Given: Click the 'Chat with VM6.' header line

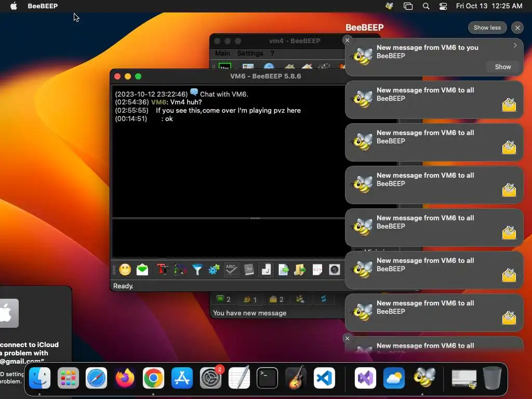Looking at the screenshot, I should [x=224, y=94].
